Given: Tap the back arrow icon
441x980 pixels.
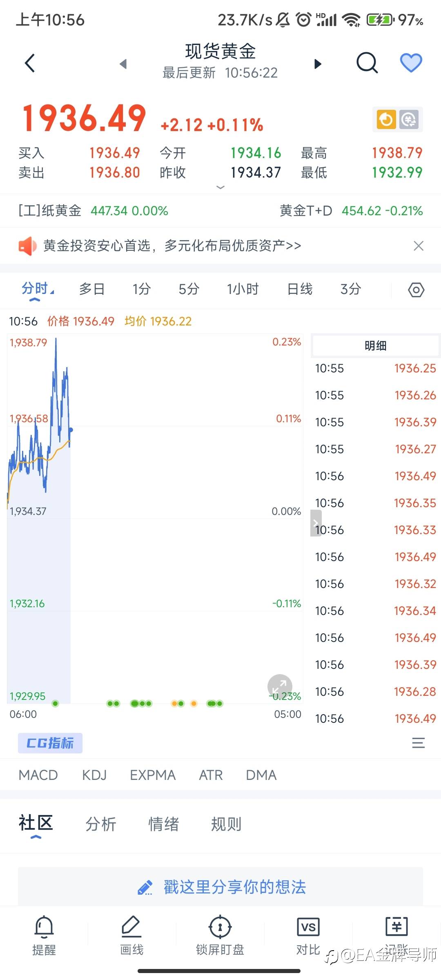Looking at the screenshot, I should click(30, 64).
